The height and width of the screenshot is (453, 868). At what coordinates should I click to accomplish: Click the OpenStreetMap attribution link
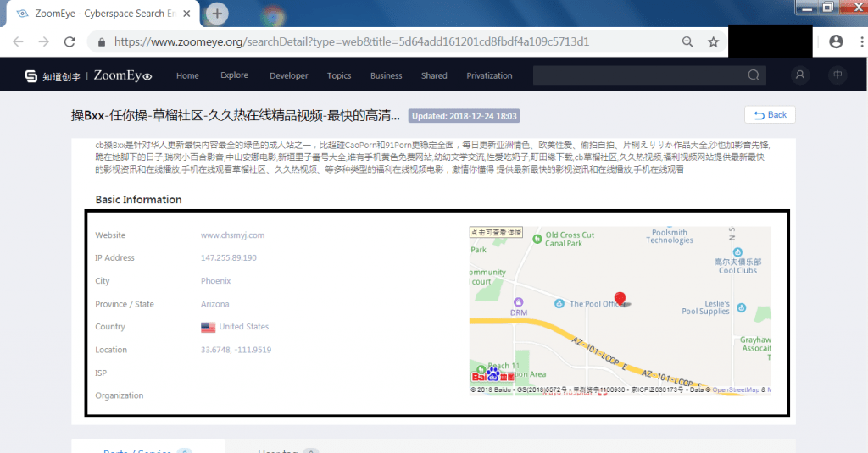[x=736, y=390]
